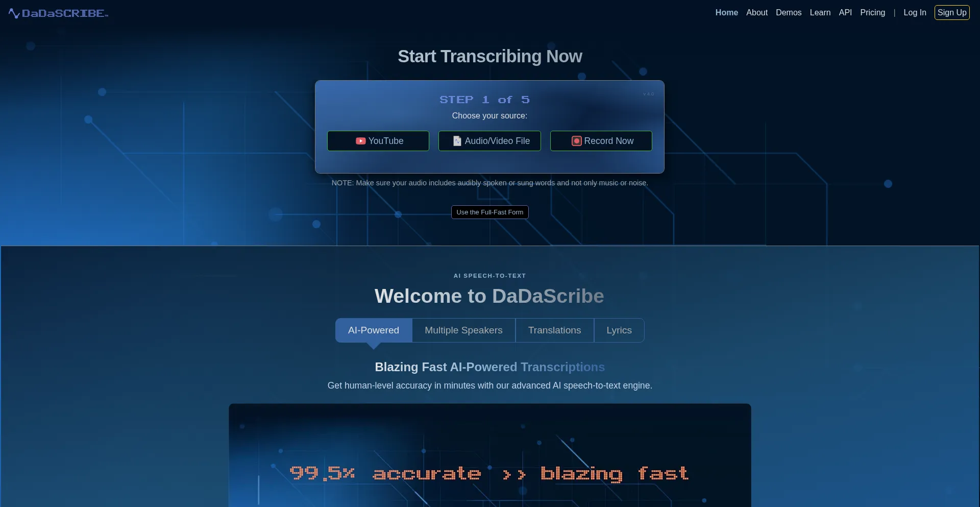Click the "Choose your source:" text
The image size is (980, 507).
click(x=489, y=116)
